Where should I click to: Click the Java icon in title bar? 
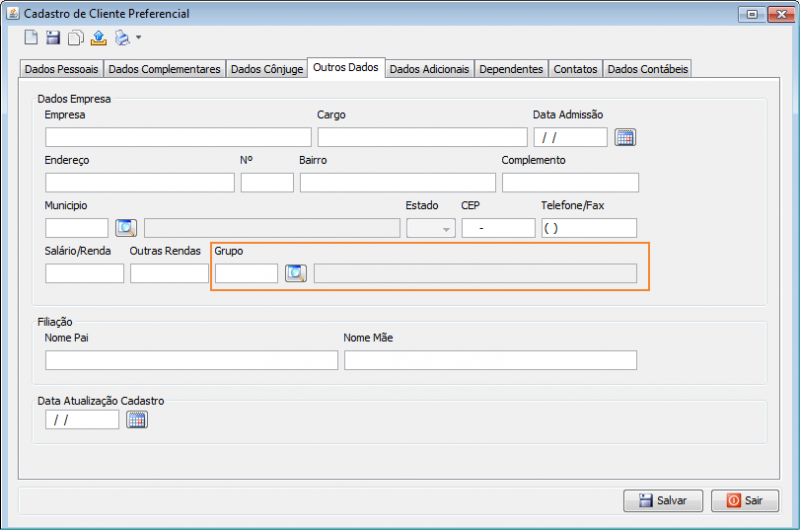point(13,13)
